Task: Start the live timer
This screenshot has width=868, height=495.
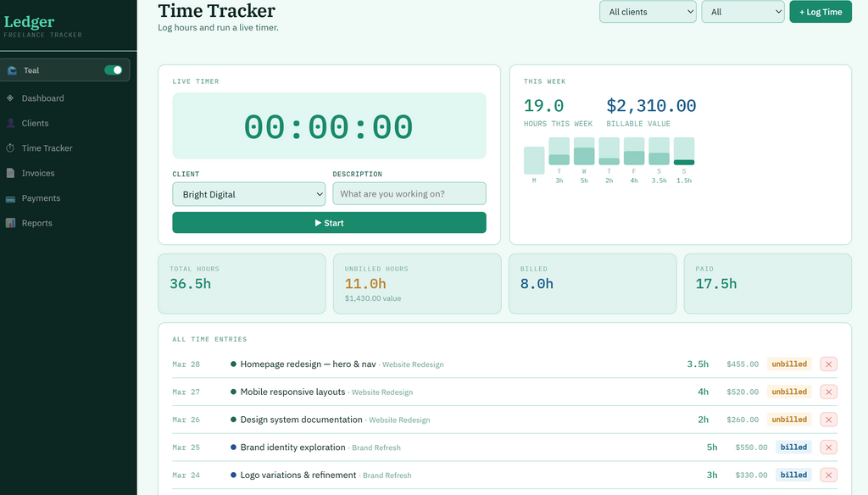Action: (x=329, y=223)
